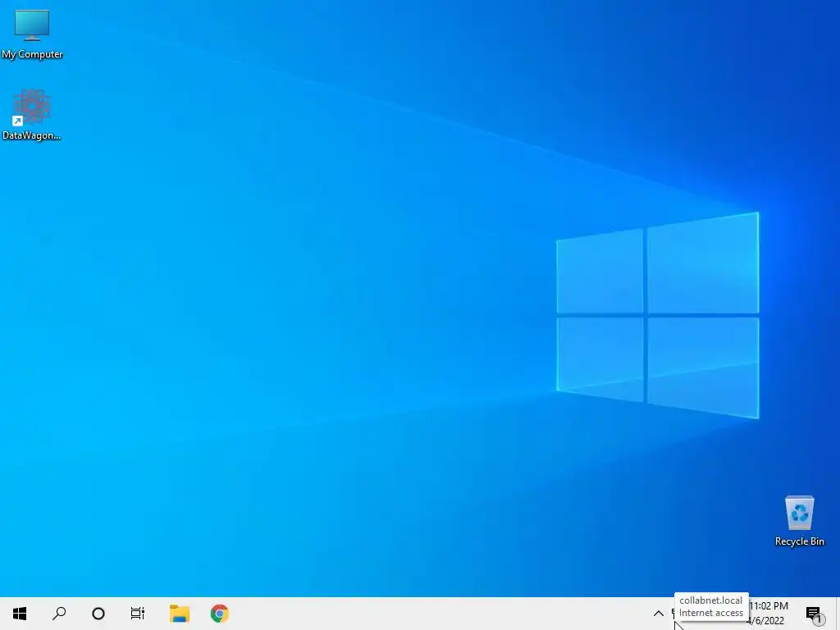Launch Google Chrome from taskbar

(220, 614)
